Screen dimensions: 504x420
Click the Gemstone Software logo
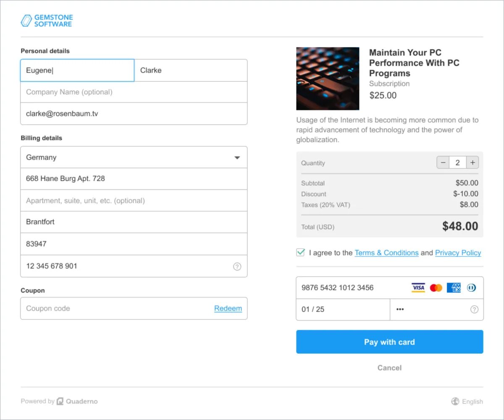coord(47,21)
